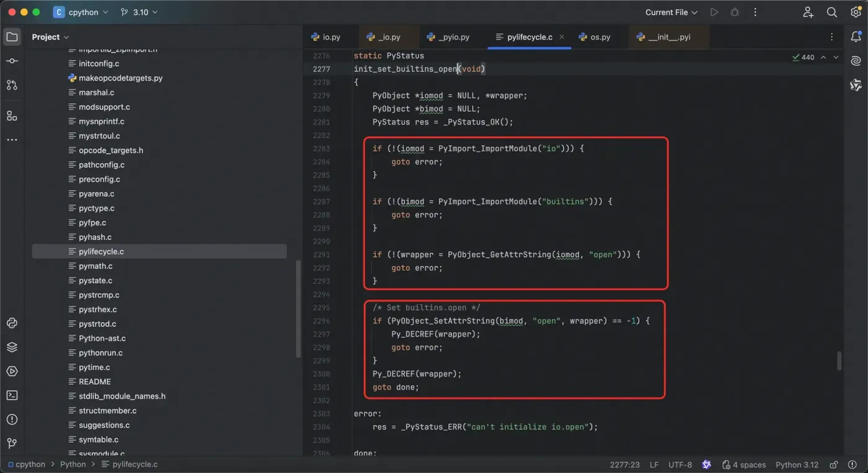Open the 4 spaces indentation selector

(744, 464)
